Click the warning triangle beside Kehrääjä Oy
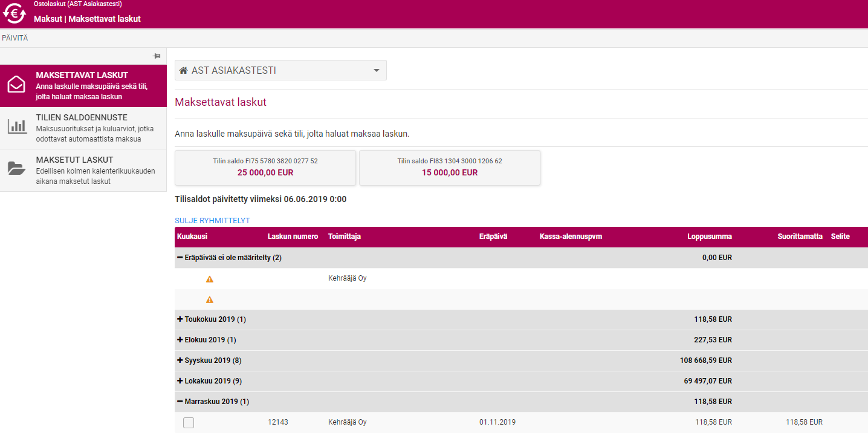 210,279
